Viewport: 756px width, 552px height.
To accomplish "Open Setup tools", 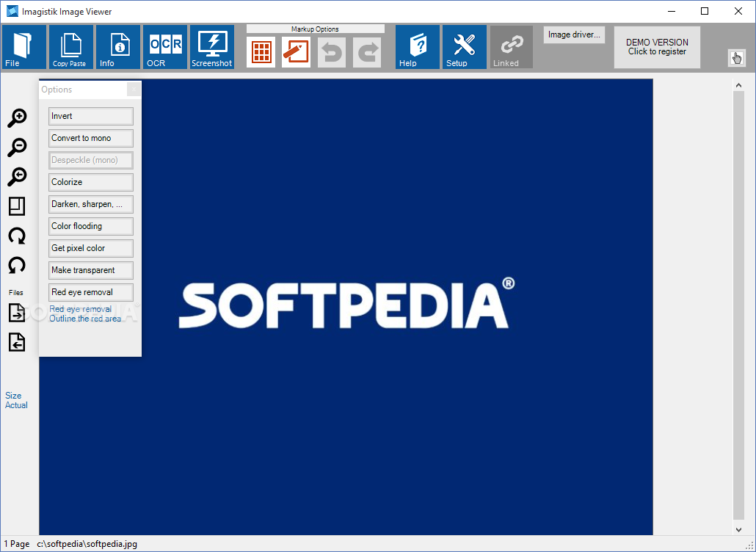I will tap(465, 47).
